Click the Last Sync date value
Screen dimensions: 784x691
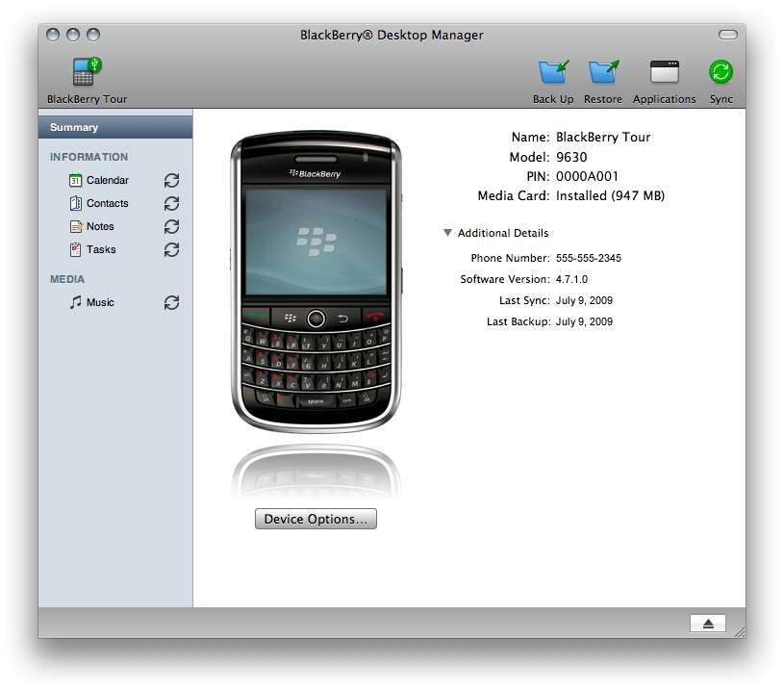pos(584,300)
